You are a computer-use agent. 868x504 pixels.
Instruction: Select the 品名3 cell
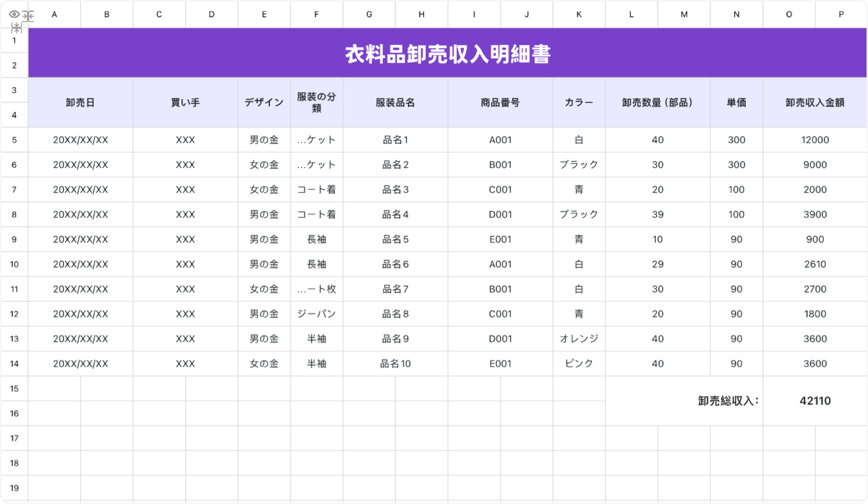(x=395, y=190)
